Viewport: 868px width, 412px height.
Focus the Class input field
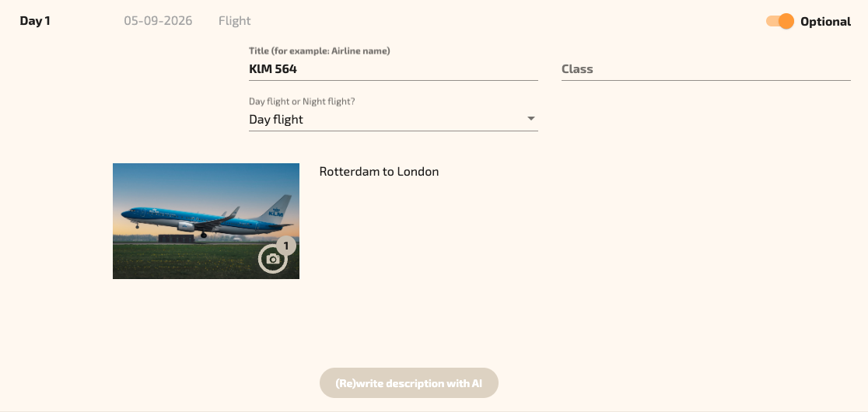[705, 69]
